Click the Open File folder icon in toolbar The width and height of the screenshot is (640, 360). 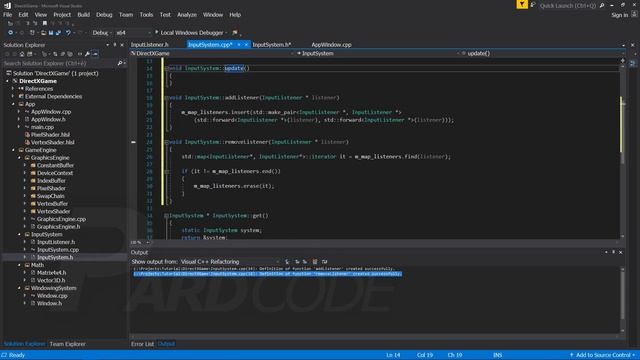[44, 33]
